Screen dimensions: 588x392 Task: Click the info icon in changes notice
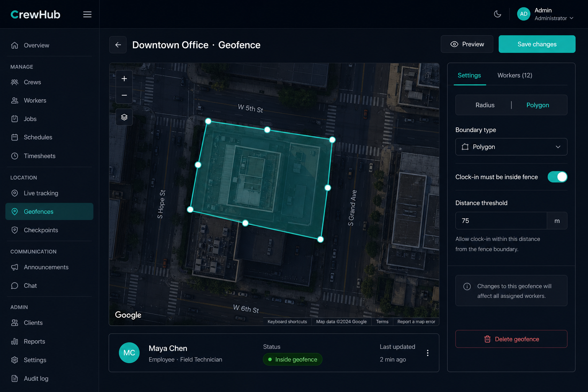[x=467, y=286]
